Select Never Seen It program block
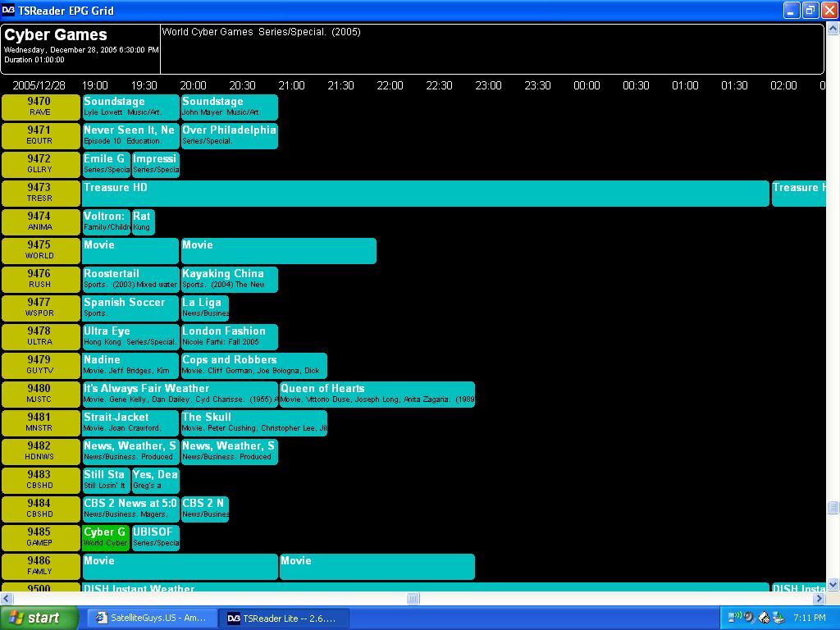The height and width of the screenshot is (630, 840). [x=130, y=136]
